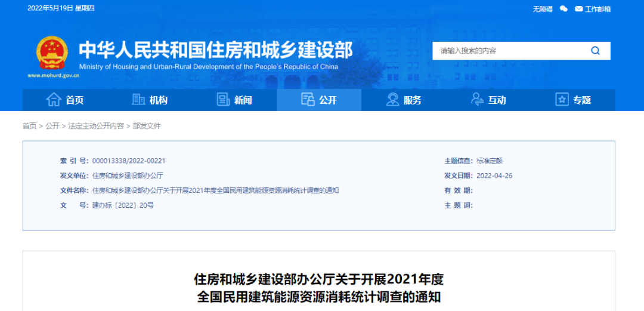Open 法定主动公开内容 breadcrumb link
Viewport: 644px width, 311px height.
coord(96,126)
